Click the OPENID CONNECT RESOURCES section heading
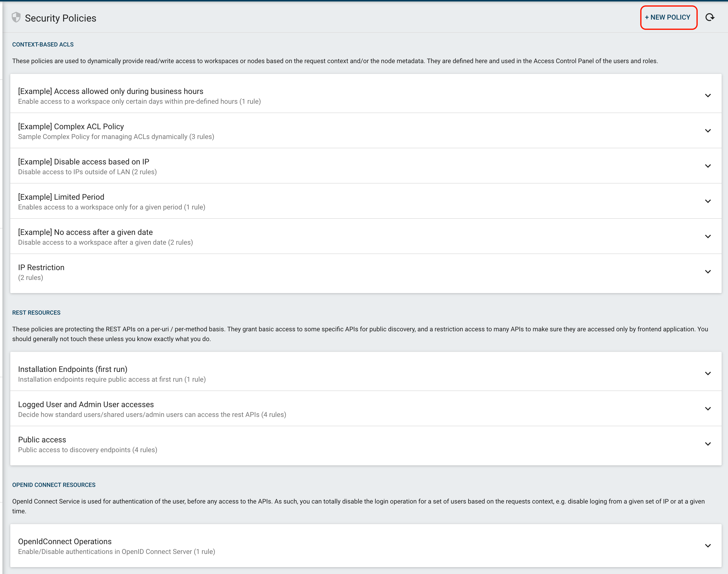The width and height of the screenshot is (728, 574). click(54, 485)
